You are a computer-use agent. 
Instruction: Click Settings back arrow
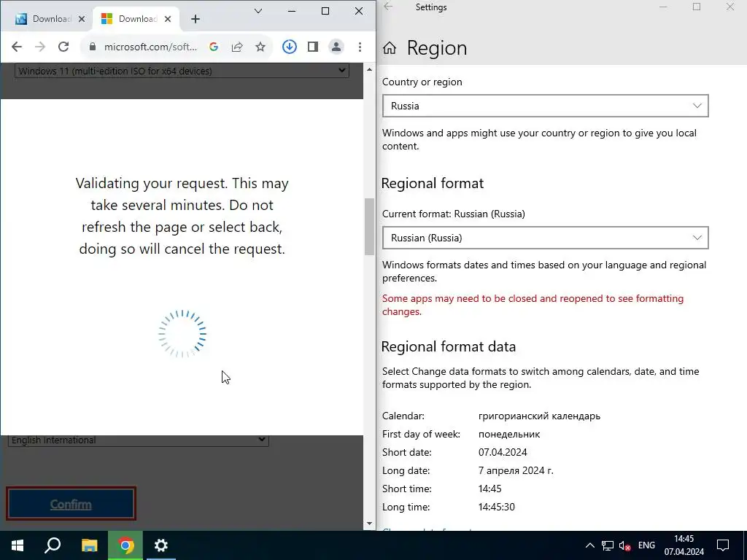coord(388,7)
